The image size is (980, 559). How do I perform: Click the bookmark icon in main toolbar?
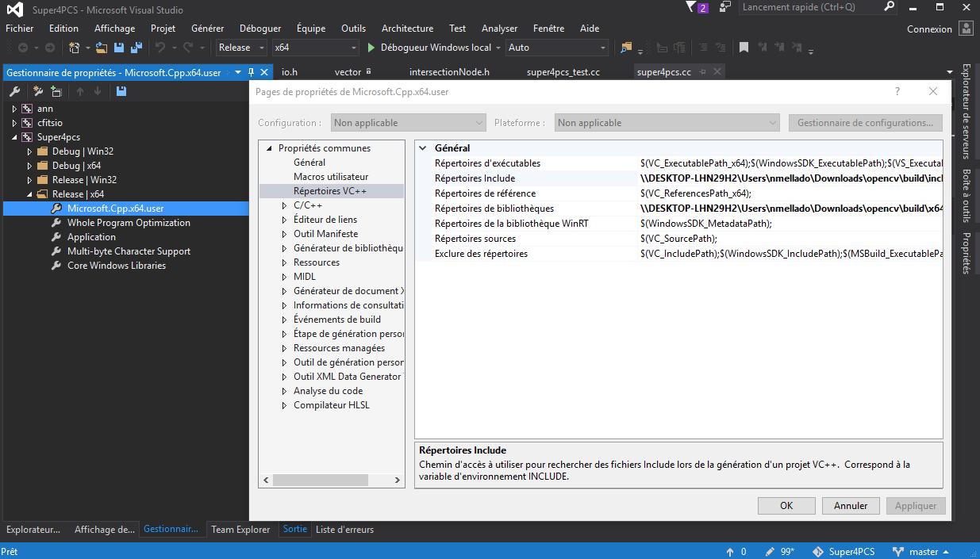coord(744,48)
